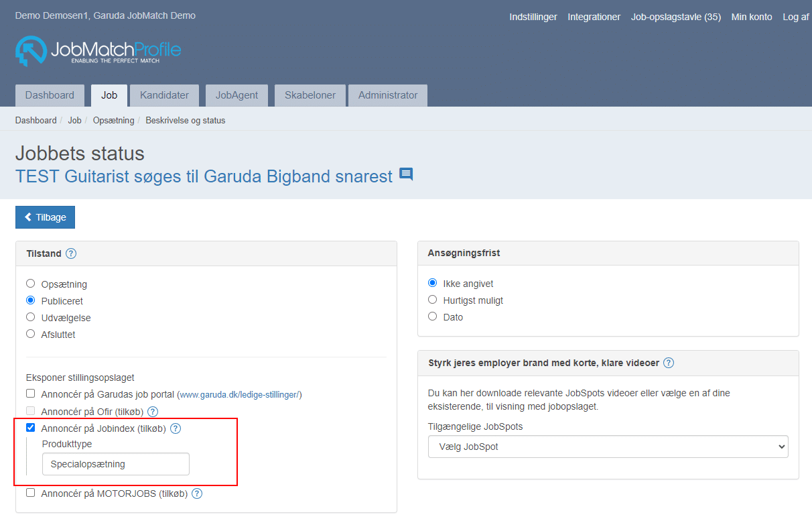Click the Tilgængelige JobSpots label
Viewport: 812px width, 523px height.
tap(476, 426)
